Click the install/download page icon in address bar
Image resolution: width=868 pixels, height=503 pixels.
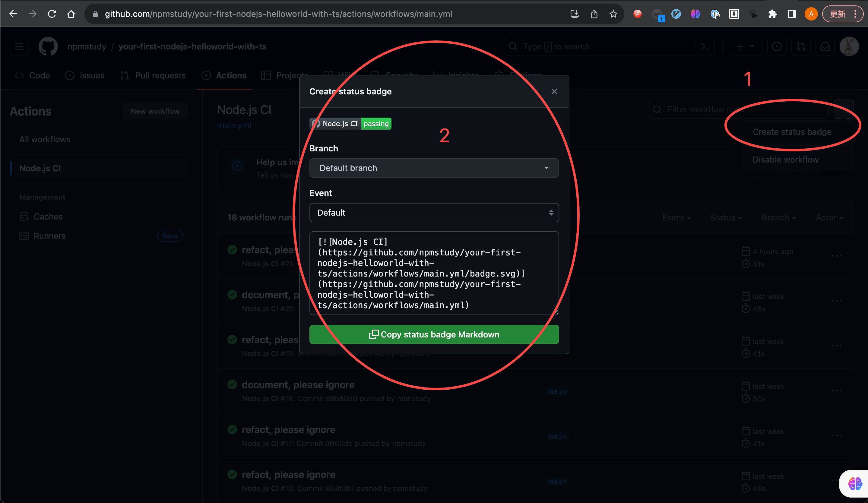point(575,14)
